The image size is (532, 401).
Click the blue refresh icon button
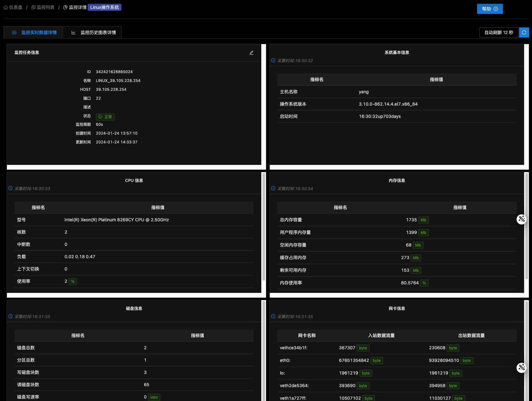pos(524,32)
